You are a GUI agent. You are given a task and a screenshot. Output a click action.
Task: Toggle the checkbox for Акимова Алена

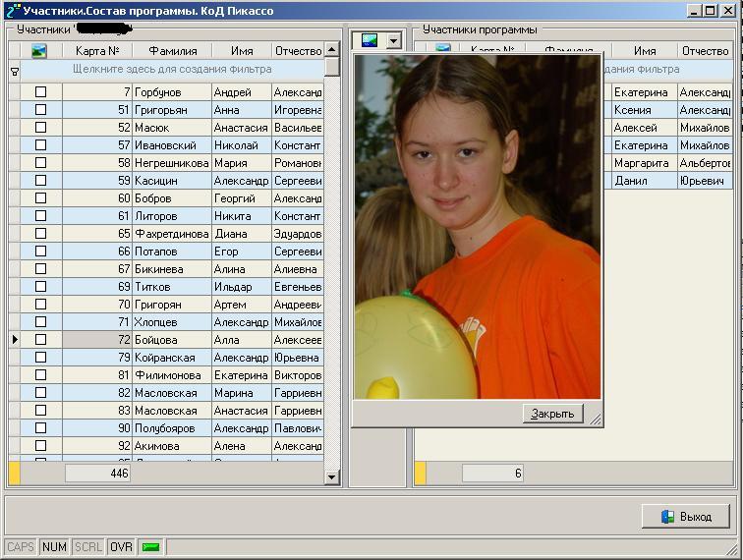[x=40, y=445]
